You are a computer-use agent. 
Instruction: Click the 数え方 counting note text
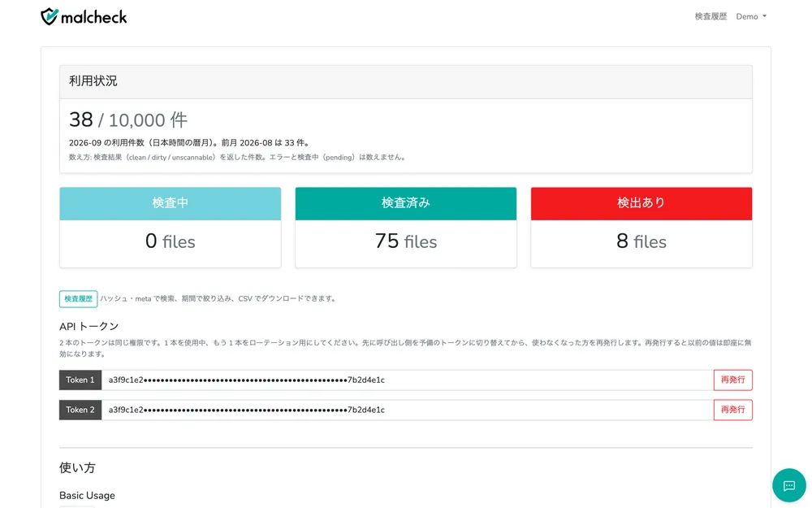(x=237, y=157)
